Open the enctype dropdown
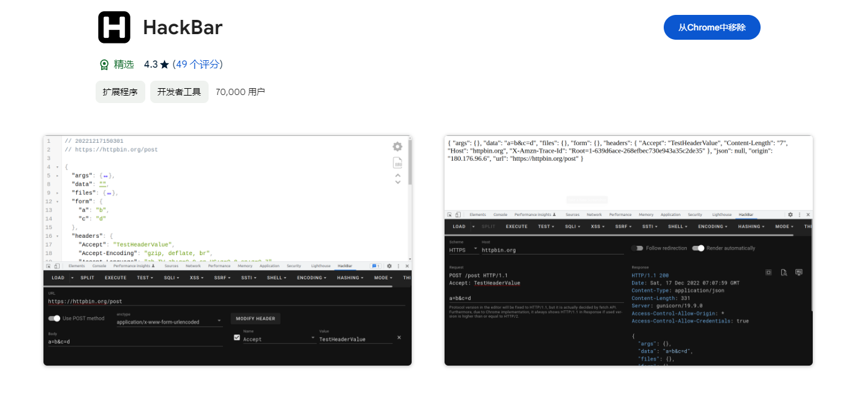The image size is (868, 419). click(169, 322)
